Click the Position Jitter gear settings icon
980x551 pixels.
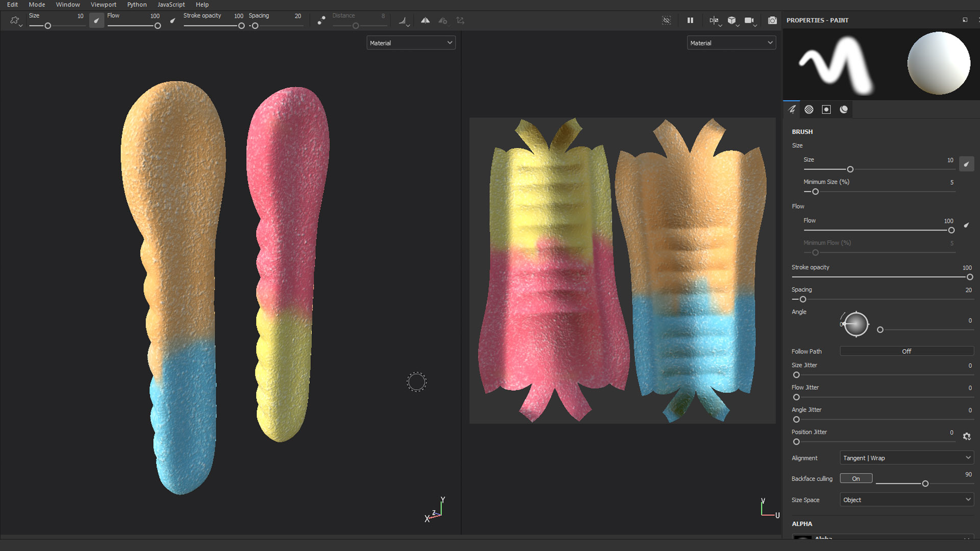click(967, 436)
